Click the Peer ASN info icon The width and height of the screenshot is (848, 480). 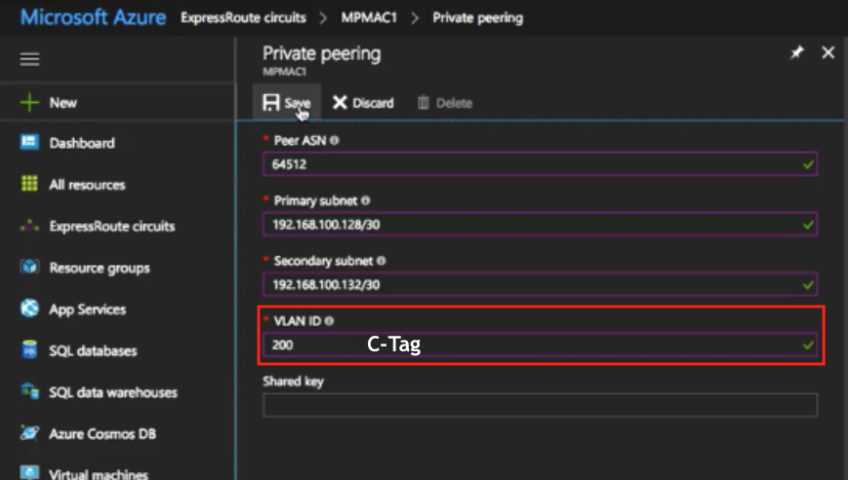point(334,141)
